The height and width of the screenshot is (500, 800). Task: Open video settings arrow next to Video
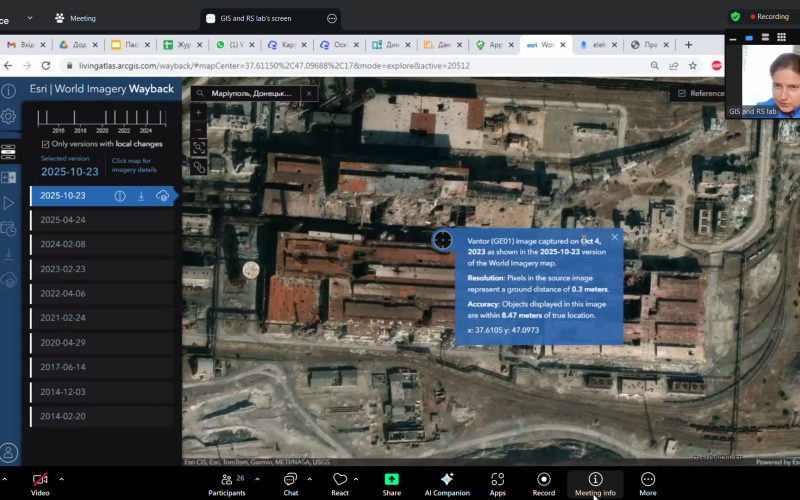point(59,479)
